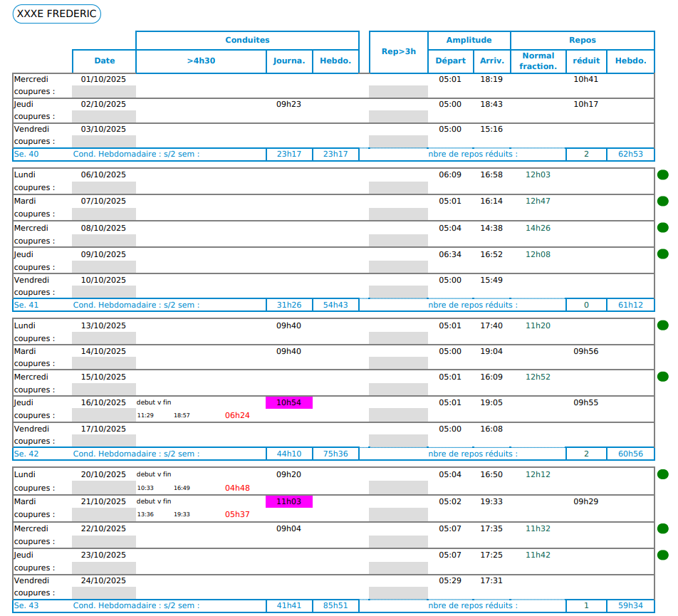Image resolution: width=678 pixels, height=616 pixels.
Task: Click the Se. 42 week label
Action: click(26, 454)
